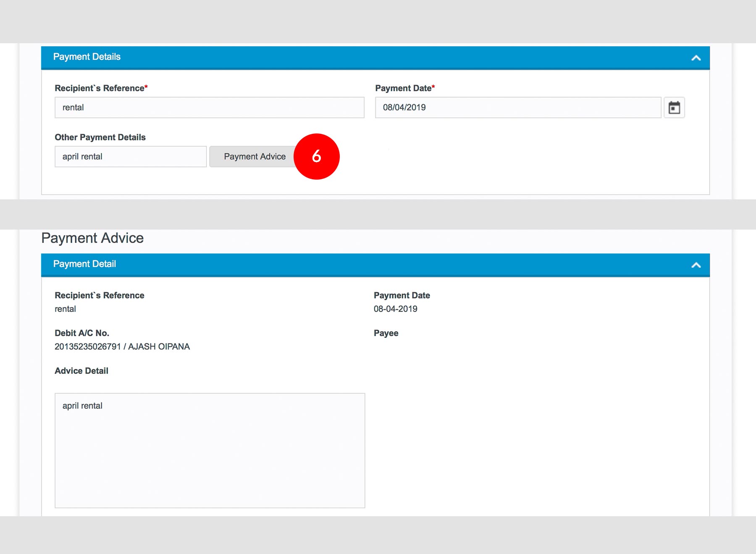The height and width of the screenshot is (554, 756).
Task: Collapse the Payment Details section chevron
Action: click(x=696, y=58)
